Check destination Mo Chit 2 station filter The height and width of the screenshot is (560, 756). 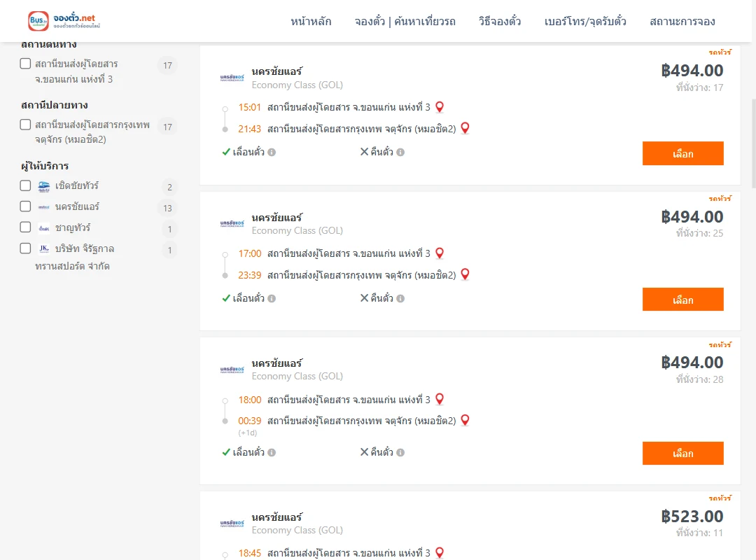26,125
